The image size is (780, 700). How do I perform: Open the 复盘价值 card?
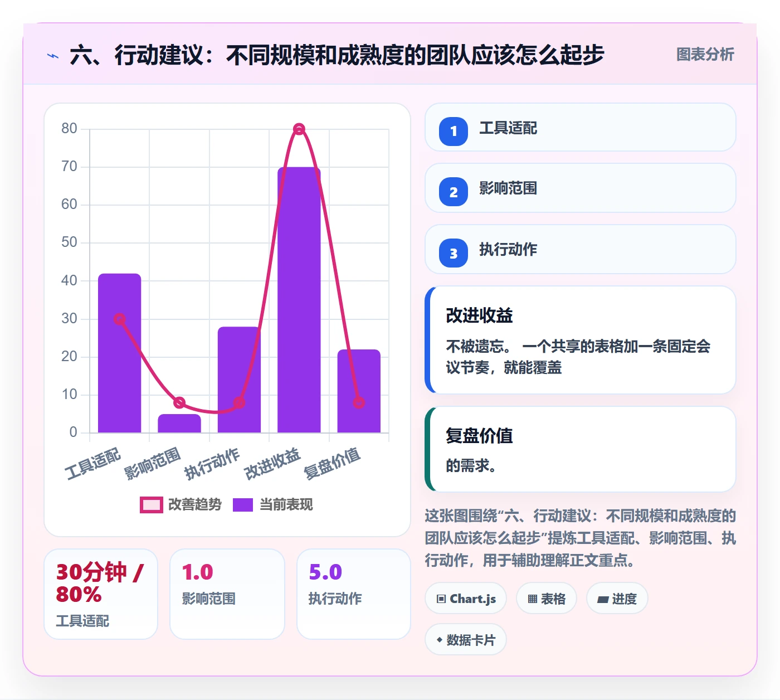(580, 449)
